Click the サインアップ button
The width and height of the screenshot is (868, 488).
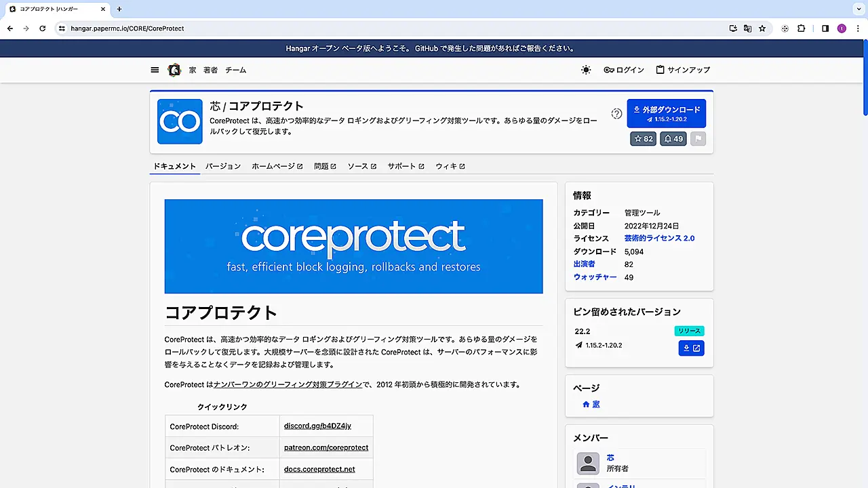[x=683, y=70]
